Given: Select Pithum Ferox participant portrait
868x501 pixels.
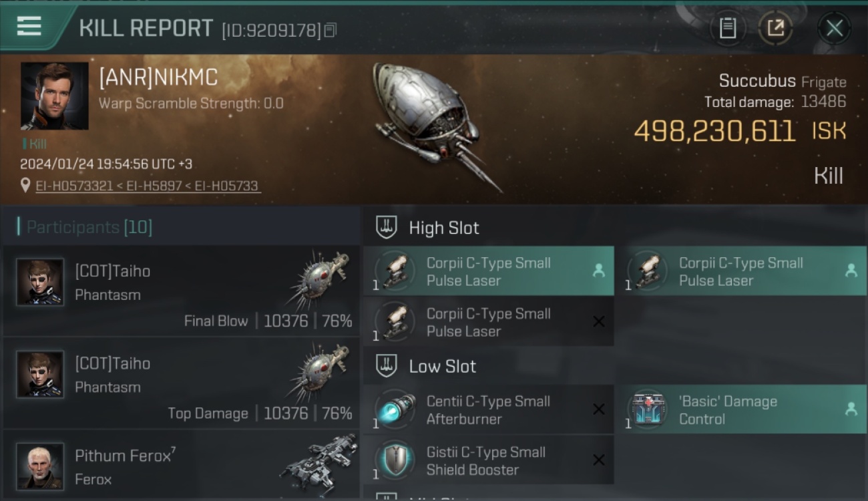Looking at the screenshot, I should (x=40, y=466).
